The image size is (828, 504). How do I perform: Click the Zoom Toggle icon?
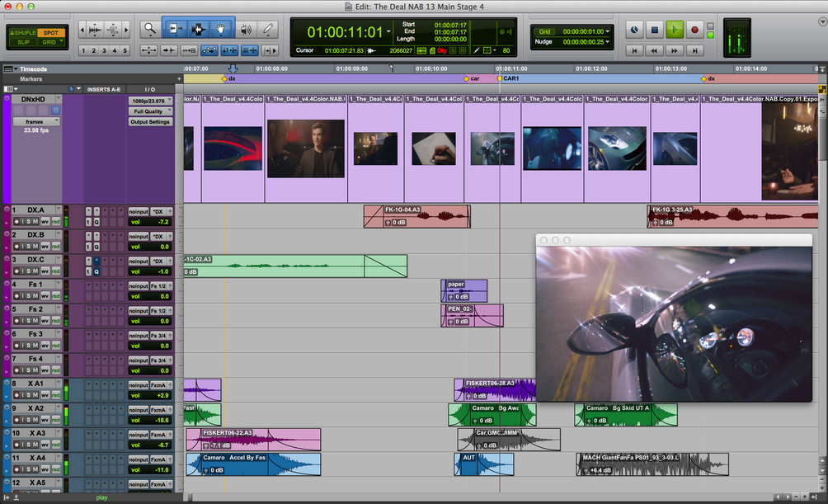[149, 50]
